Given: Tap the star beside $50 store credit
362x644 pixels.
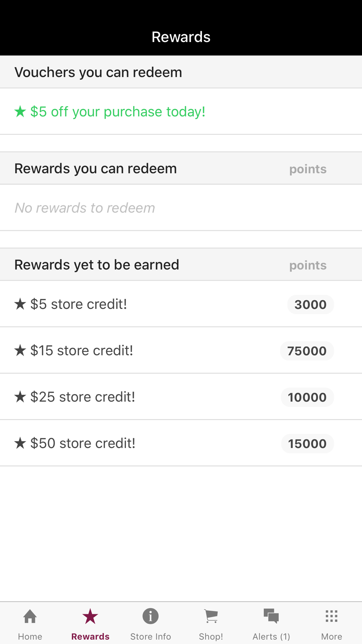Looking at the screenshot, I should [20, 443].
